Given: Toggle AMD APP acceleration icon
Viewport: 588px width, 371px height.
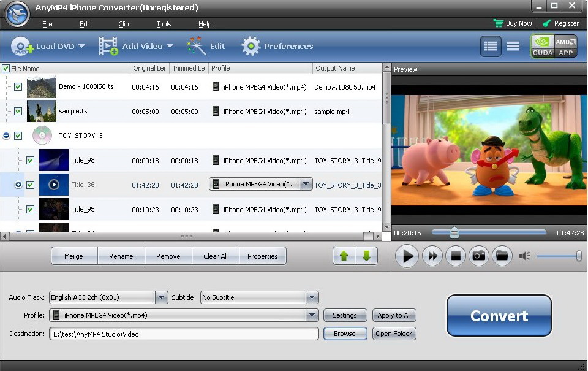Looking at the screenshot, I should (565, 46).
